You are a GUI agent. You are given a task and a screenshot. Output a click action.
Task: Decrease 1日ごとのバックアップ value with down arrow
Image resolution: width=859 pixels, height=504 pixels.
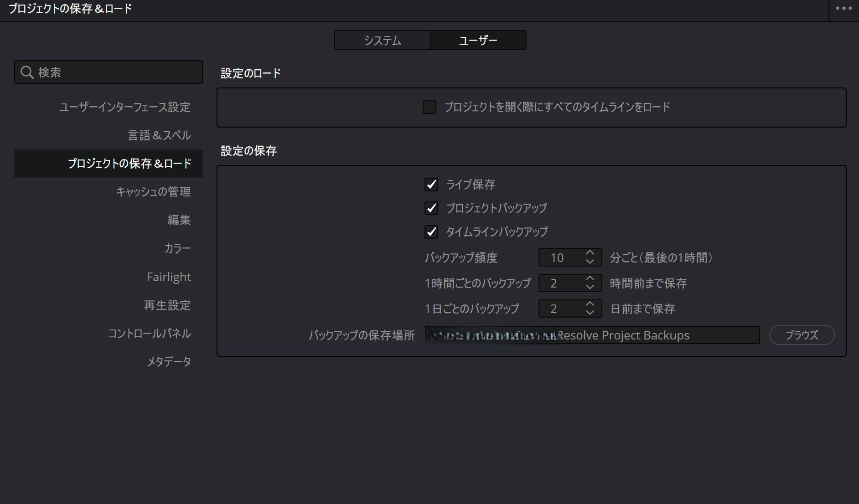pos(590,313)
